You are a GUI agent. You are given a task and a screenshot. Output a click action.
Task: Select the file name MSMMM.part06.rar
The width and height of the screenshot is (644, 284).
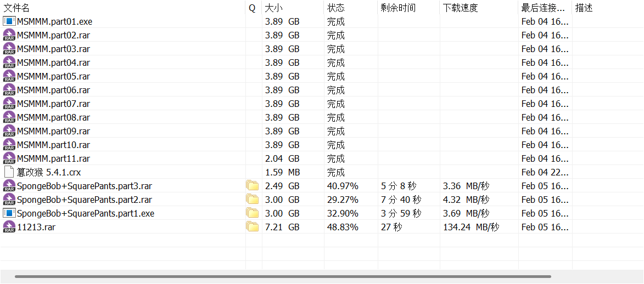coord(53,90)
